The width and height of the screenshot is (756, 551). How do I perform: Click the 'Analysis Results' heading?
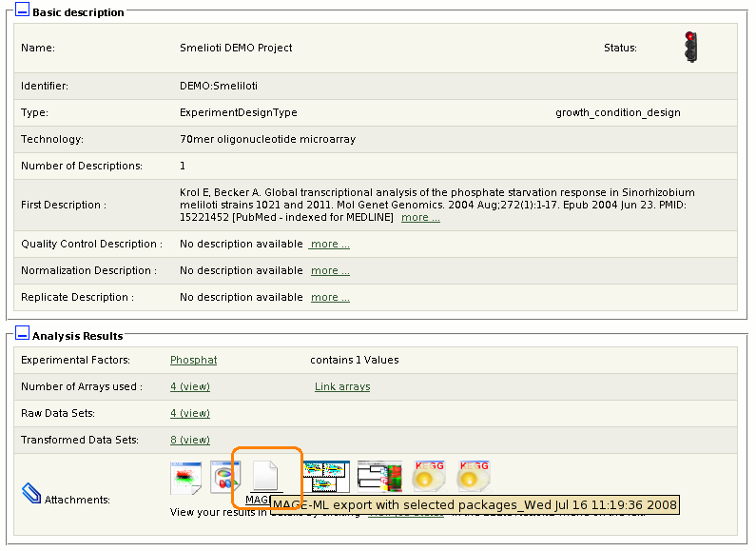tap(78, 336)
